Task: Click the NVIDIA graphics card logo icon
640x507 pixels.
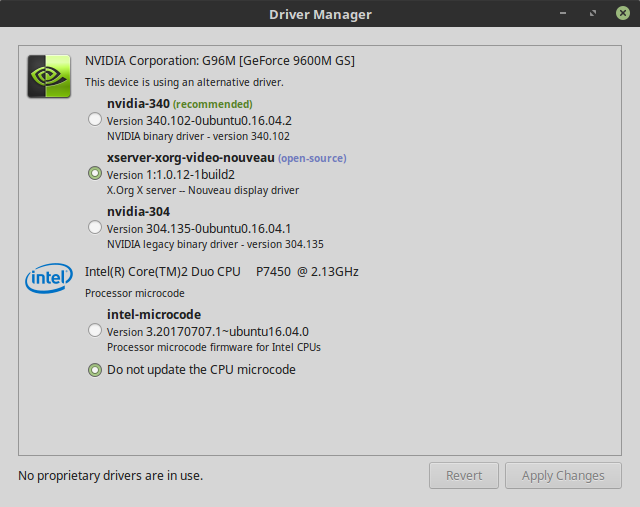Action: point(48,76)
